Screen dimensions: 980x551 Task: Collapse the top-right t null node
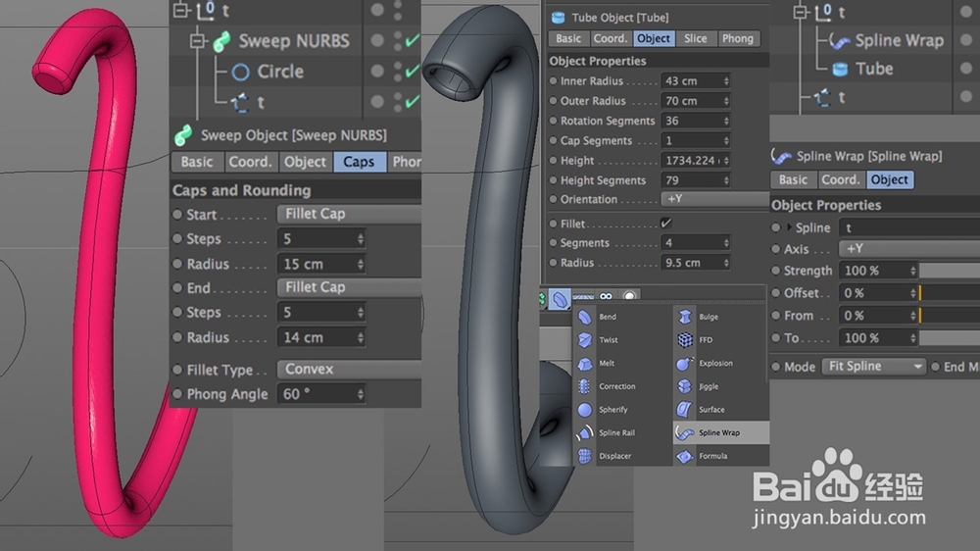pos(801,12)
